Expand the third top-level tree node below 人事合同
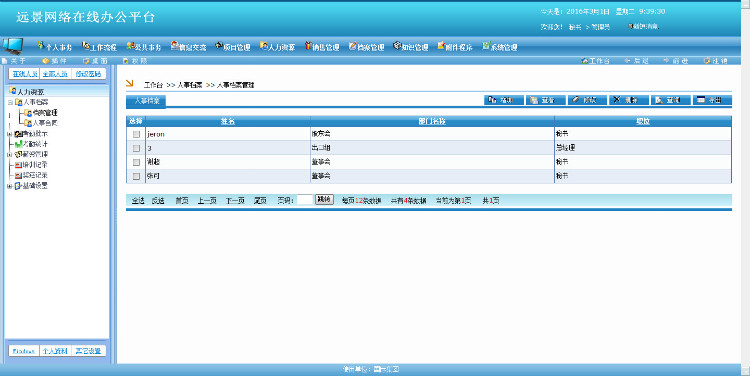 click(x=10, y=134)
